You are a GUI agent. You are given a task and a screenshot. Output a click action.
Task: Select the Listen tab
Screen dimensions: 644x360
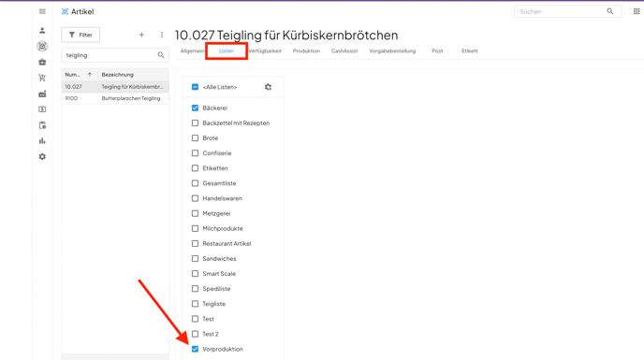(x=227, y=50)
